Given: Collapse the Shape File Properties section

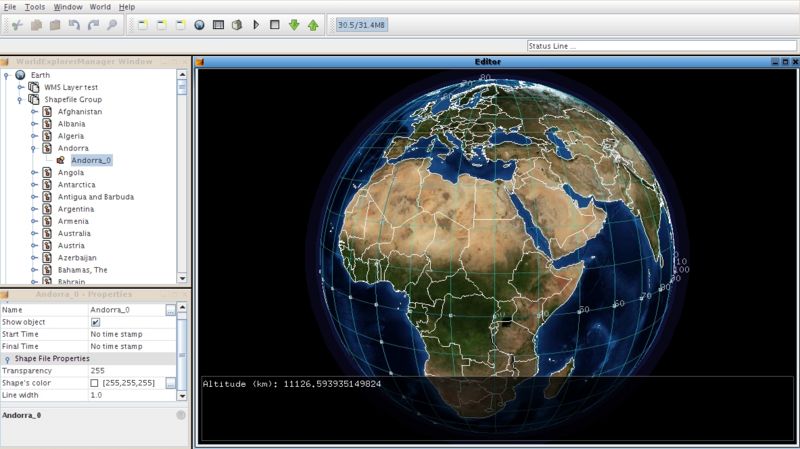Looking at the screenshot, I should [x=8, y=358].
